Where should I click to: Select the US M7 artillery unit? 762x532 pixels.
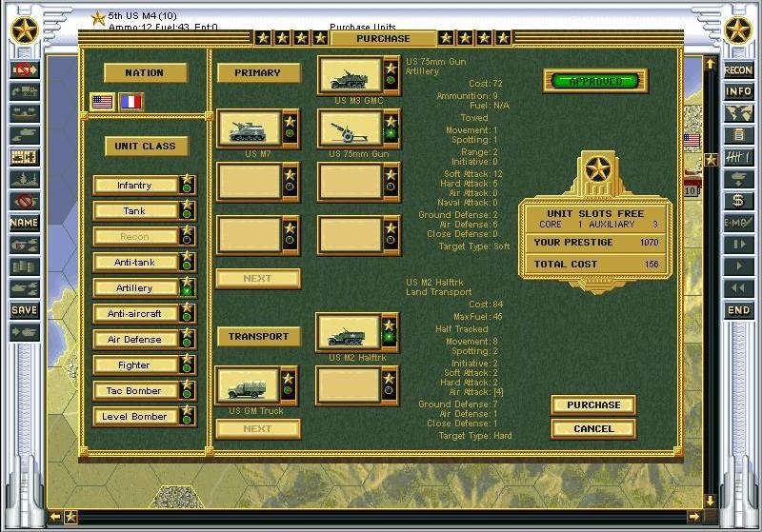click(x=248, y=128)
